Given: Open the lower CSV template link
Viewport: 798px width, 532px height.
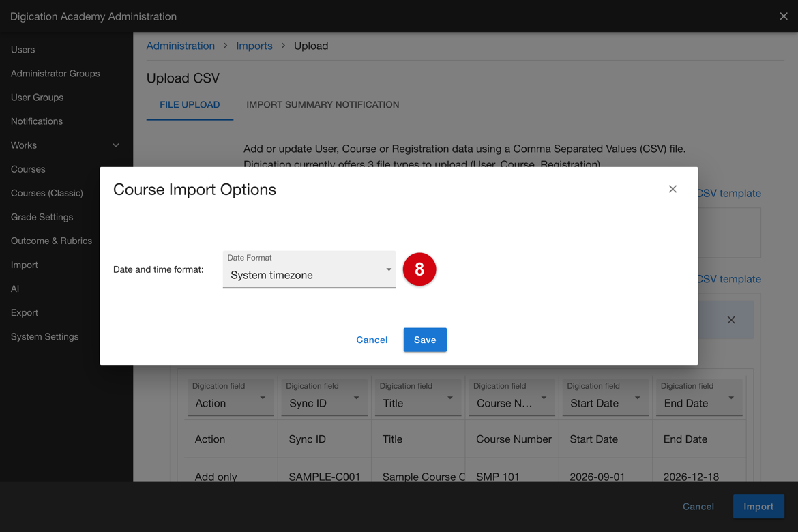Looking at the screenshot, I should click(x=729, y=279).
